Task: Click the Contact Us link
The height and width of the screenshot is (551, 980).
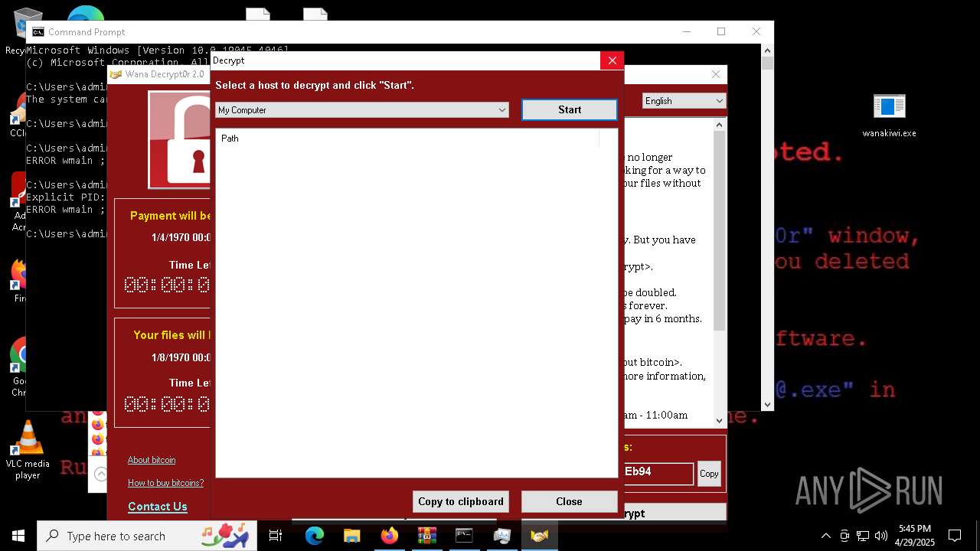Action: point(158,507)
